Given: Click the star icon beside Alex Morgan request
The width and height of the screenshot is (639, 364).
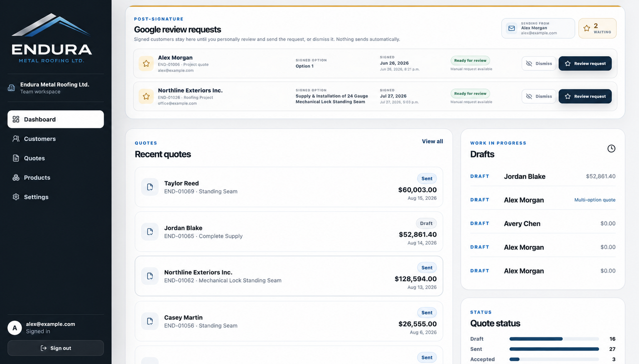Looking at the screenshot, I should (x=146, y=64).
